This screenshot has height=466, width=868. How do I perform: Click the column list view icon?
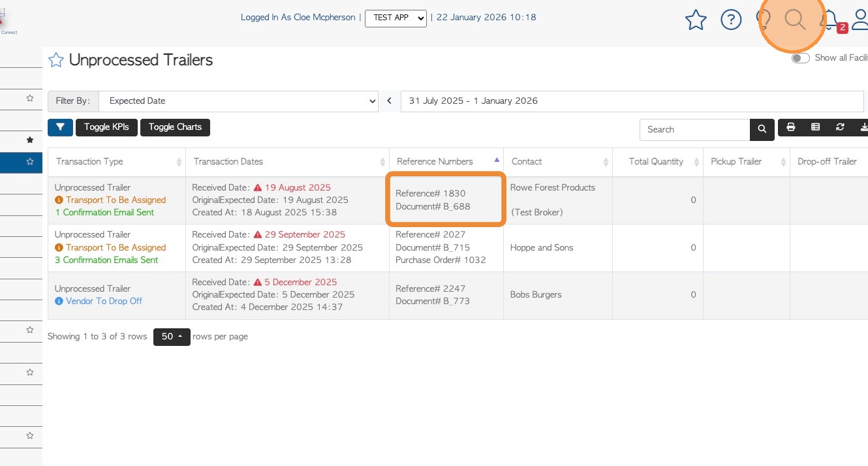(815, 127)
